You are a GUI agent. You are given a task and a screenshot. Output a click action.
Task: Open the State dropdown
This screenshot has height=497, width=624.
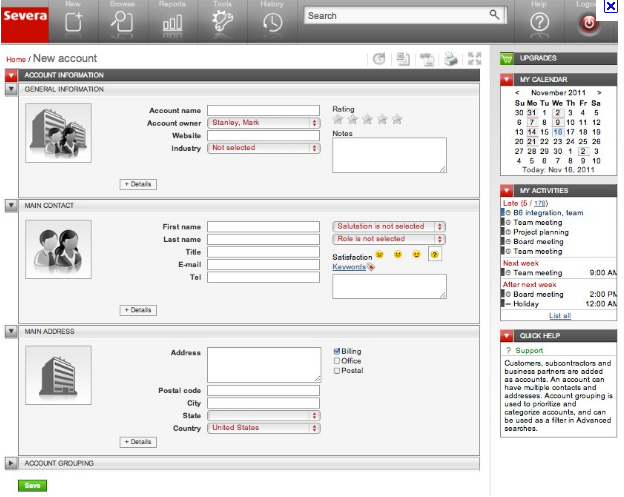(263, 415)
